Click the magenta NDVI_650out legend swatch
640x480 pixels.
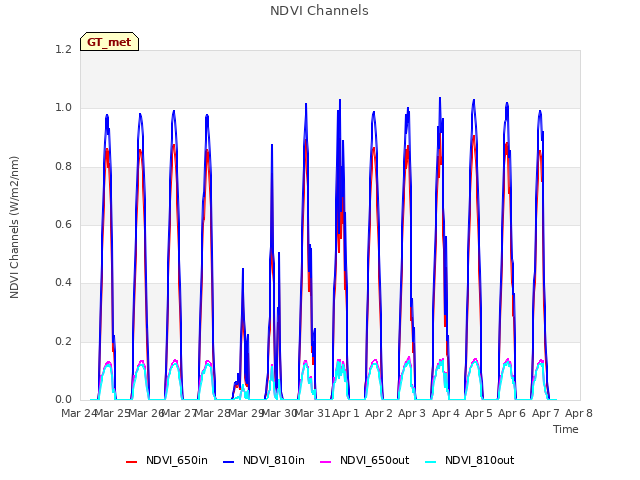click(325, 462)
